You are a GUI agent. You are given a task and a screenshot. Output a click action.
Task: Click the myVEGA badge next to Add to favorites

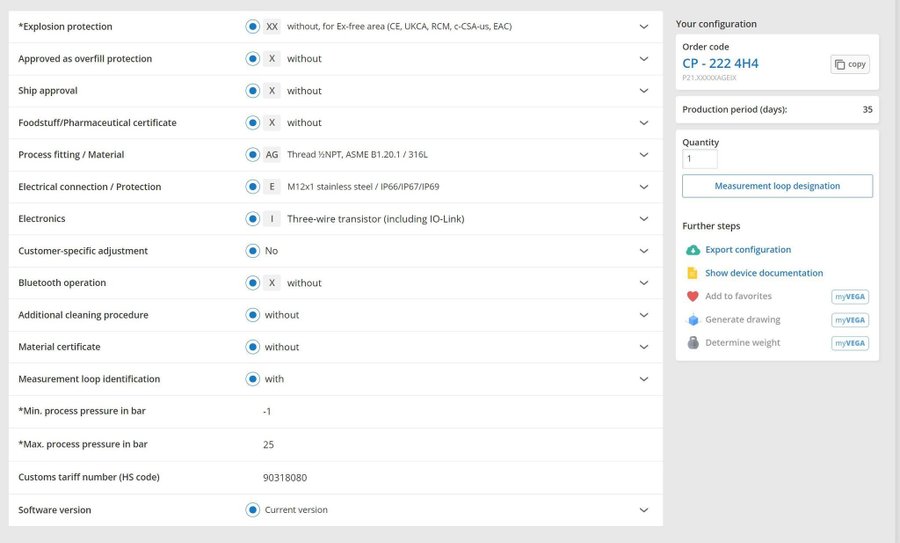pyautogui.click(x=849, y=296)
